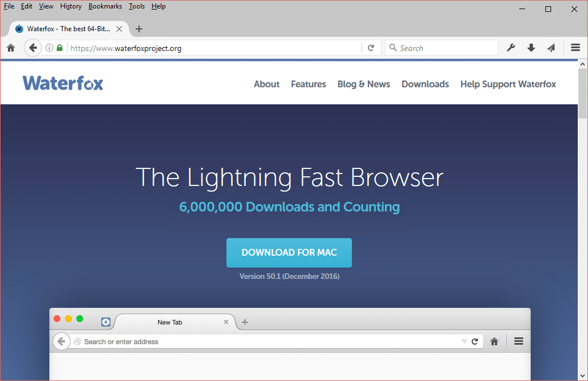The image size is (588, 381).
Task: Click the scrollbar up arrow
Action: 582,65
